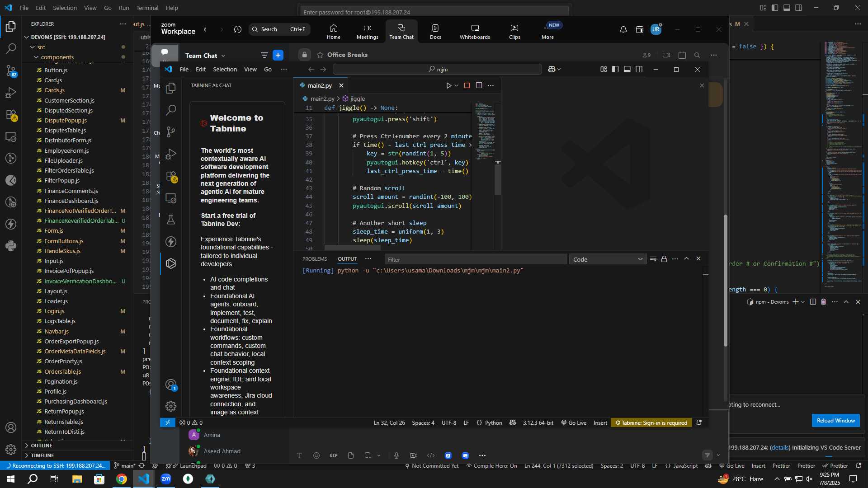The image size is (868, 488).
Task: Open Zoom Whiteboards tab
Action: pos(475,32)
